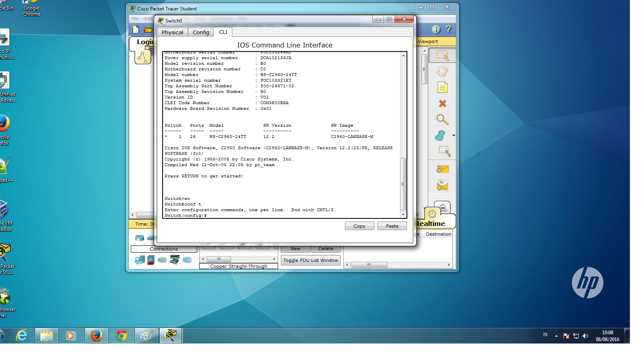This screenshot has width=644, height=362.
Task: Click the Logical workspace root icon
Action: [x=143, y=57]
